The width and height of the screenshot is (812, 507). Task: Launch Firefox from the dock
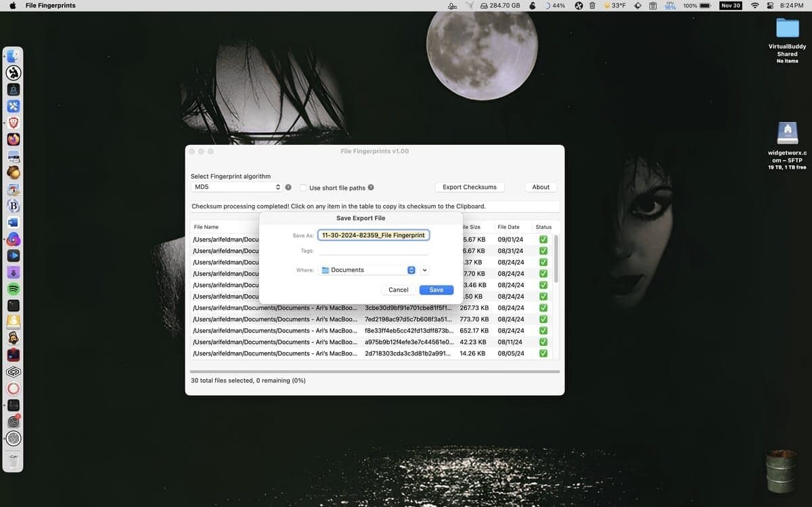click(14, 139)
